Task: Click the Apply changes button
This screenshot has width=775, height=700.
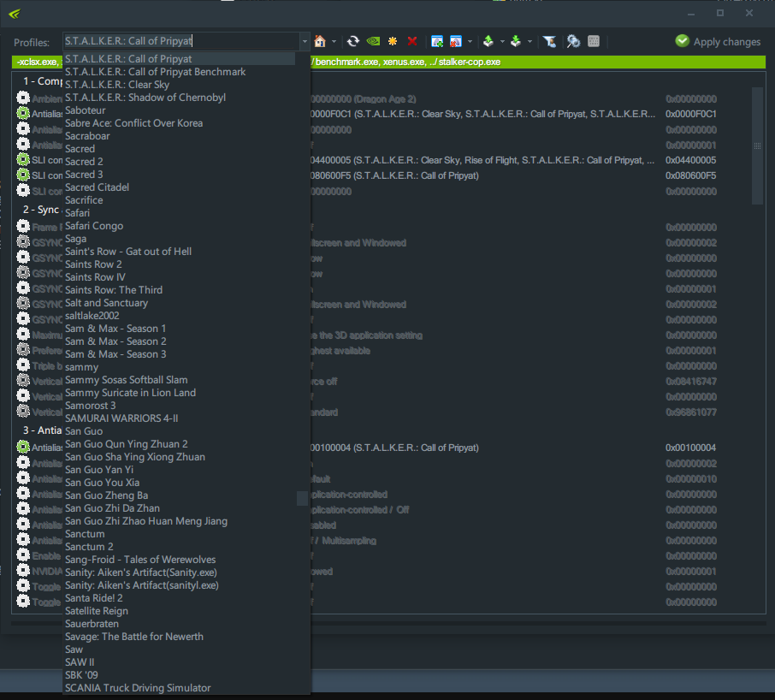Action: coord(718,42)
